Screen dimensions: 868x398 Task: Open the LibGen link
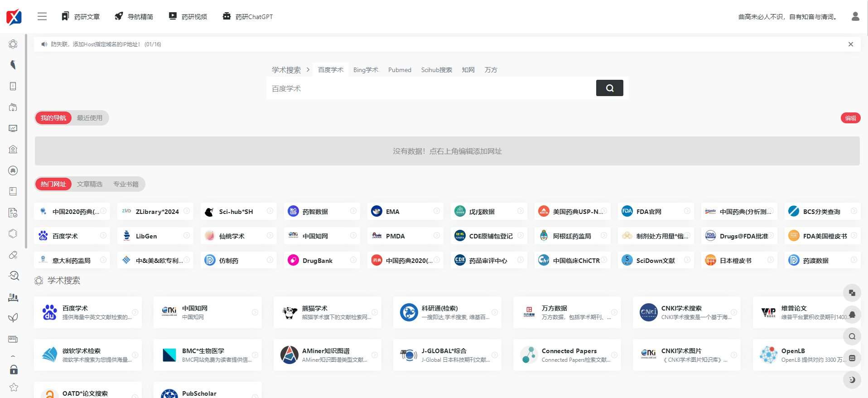[155, 236]
